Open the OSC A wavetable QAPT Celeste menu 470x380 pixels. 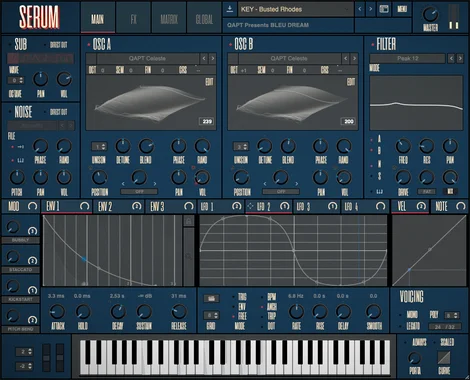(147, 58)
